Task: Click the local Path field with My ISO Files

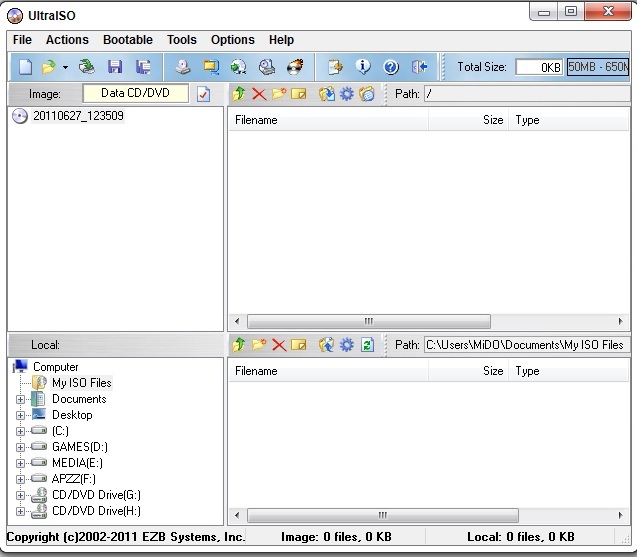Action: pyautogui.click(x=527, y=345)
